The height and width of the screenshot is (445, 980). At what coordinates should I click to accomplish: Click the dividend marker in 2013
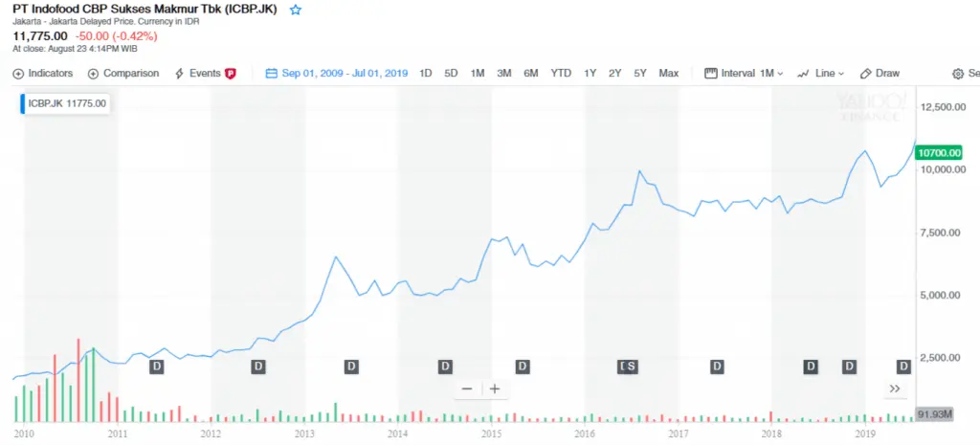coord(352,367)
